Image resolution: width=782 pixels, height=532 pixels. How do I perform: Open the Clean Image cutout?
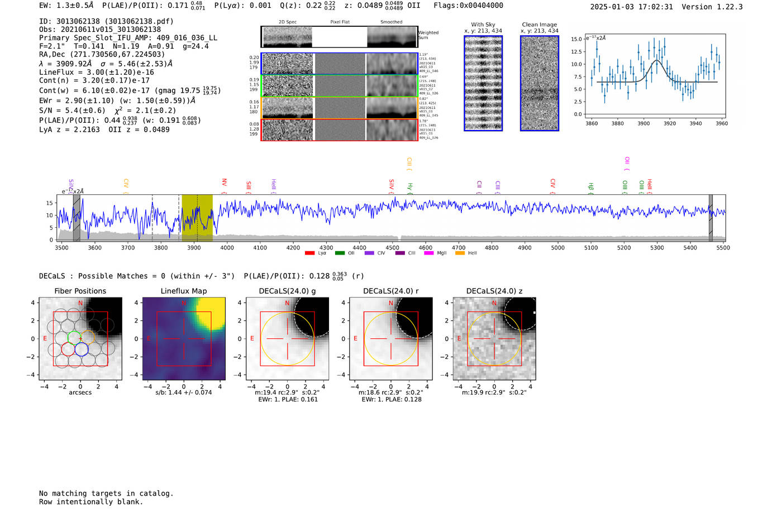coord(540,83)
